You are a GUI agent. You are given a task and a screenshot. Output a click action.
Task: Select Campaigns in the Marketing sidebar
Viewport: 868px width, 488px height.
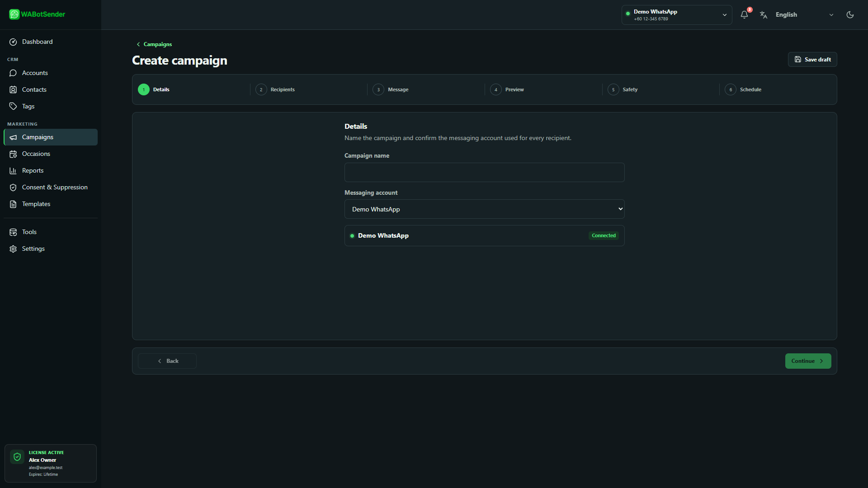click(51, 137)
